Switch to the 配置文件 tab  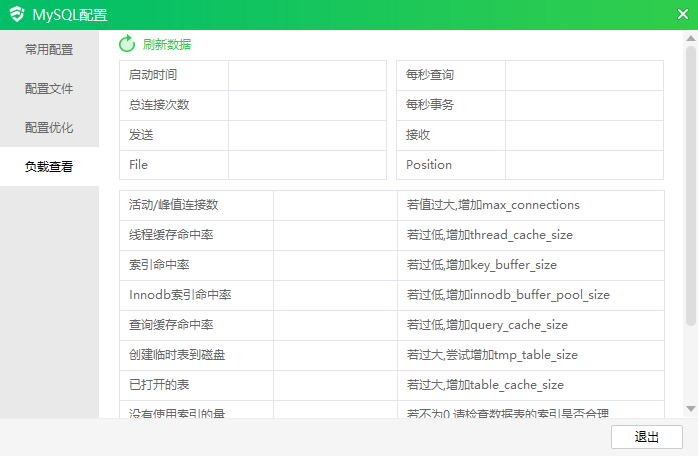49,89
